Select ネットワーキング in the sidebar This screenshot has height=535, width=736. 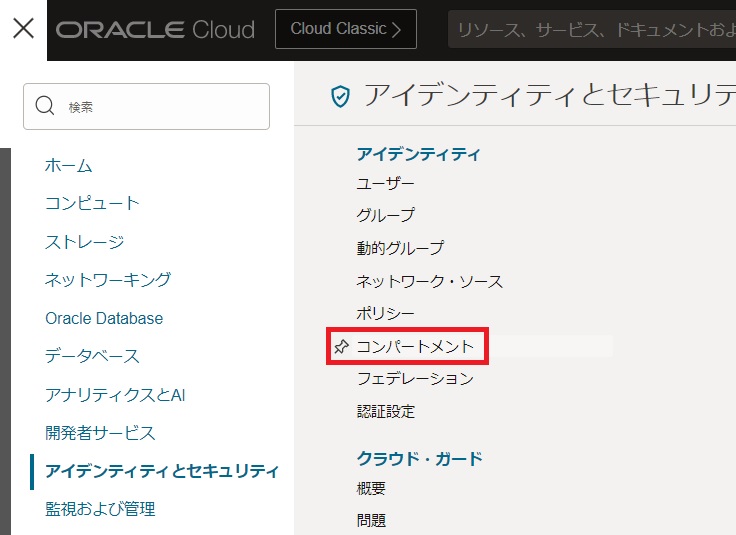click(107, 280)
